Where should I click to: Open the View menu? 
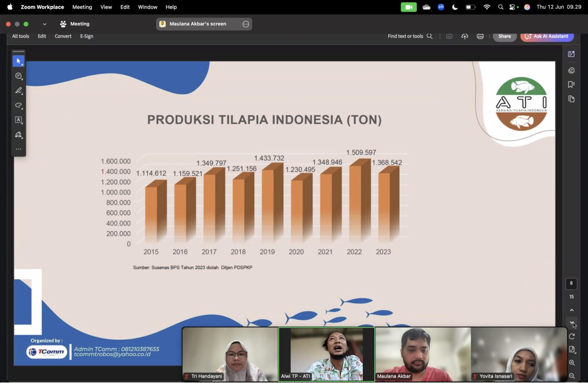[x=106, y=7]
